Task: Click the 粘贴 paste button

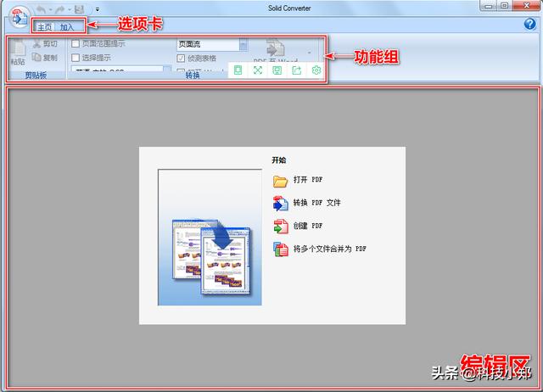Action: pos(18,53)
